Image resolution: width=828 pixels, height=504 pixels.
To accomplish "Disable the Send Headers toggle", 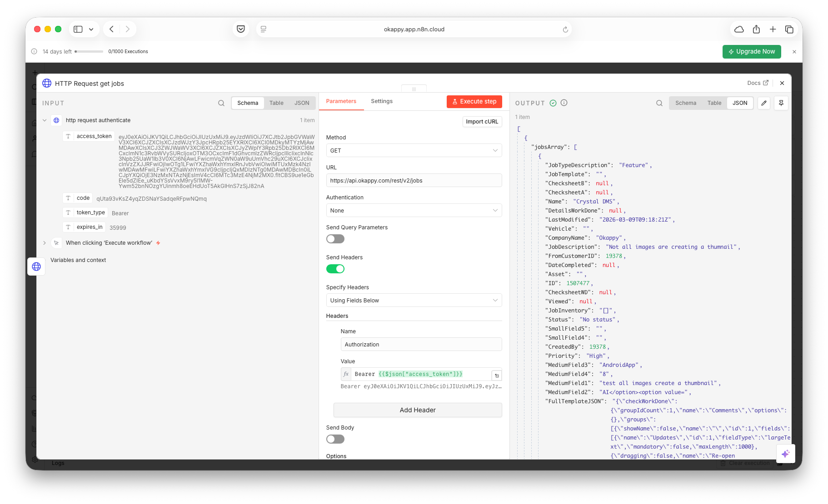I will [x=335, y=269].
